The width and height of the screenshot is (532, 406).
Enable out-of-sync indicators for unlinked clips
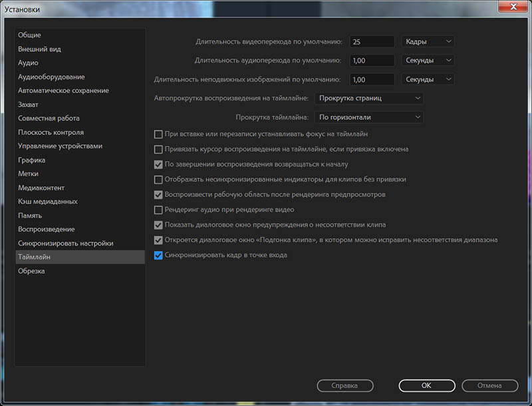[158, 180]
